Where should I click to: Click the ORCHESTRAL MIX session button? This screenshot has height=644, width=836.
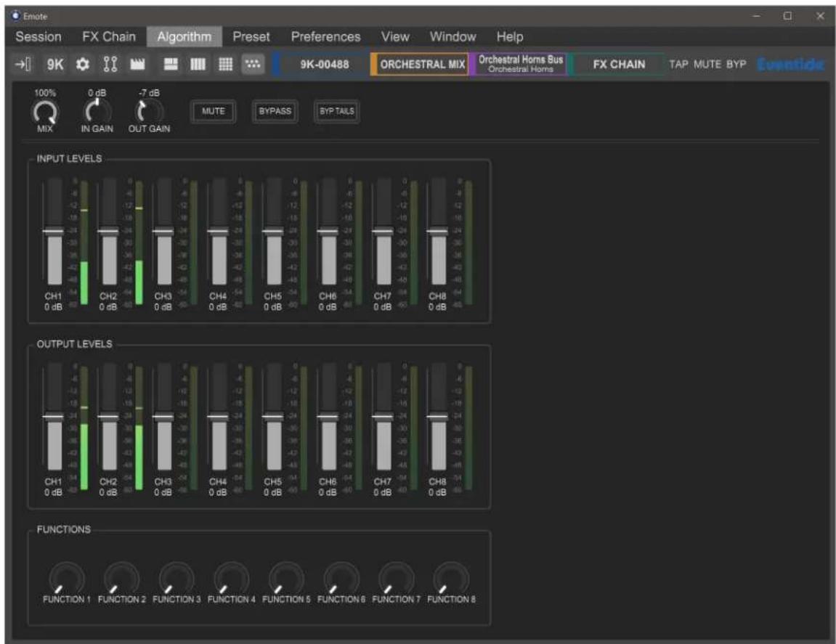[420, 65]
